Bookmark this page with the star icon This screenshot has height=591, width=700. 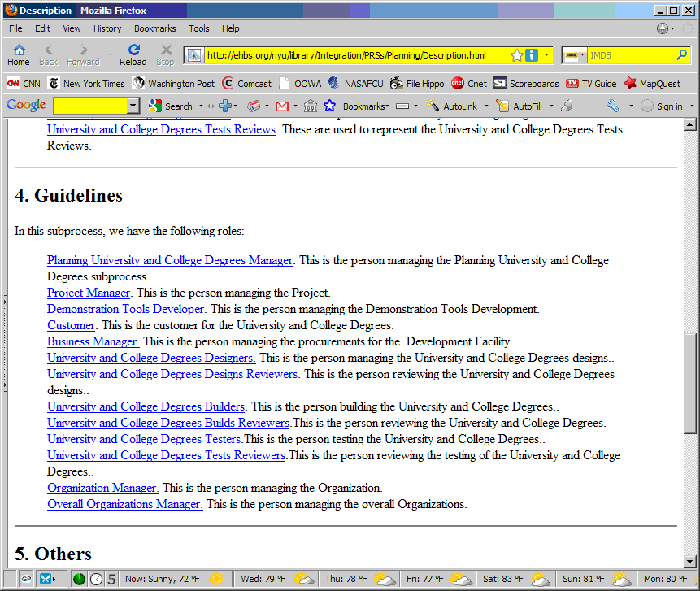pyautogui.click(x=516, y=55)
